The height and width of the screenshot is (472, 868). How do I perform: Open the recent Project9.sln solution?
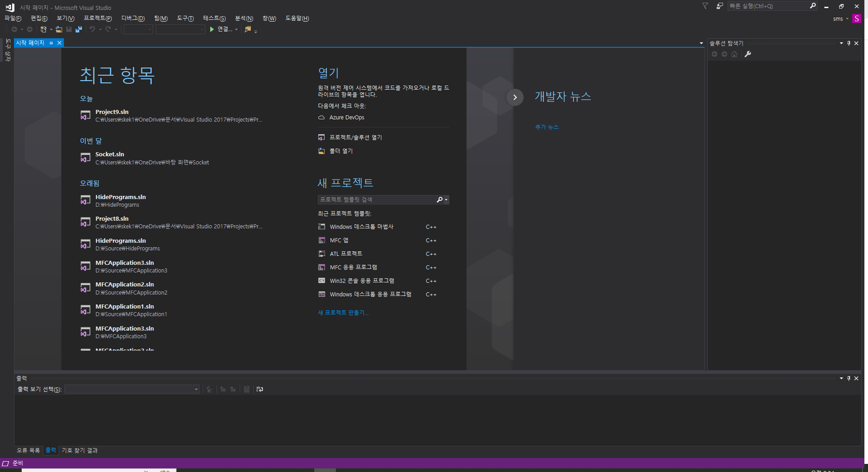171,116
